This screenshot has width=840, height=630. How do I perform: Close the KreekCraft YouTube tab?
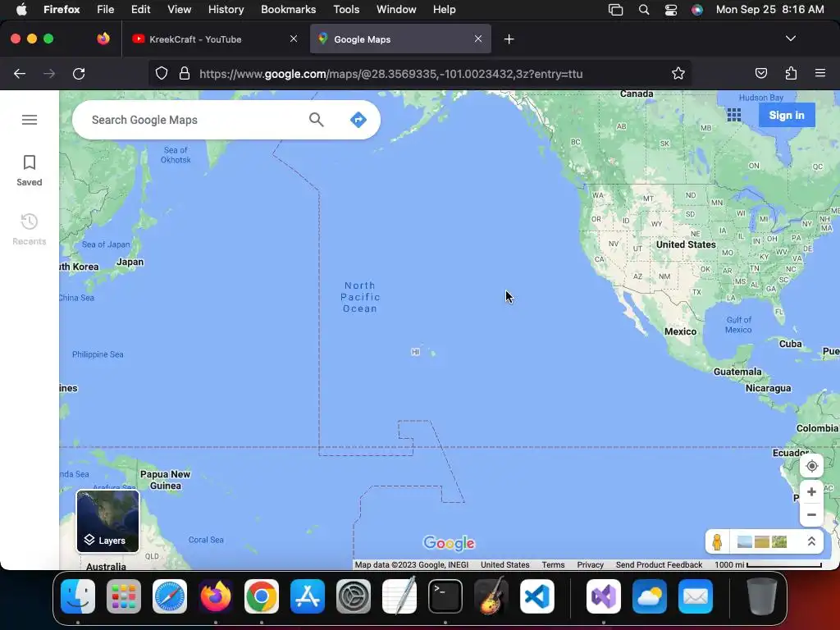tap(294, 39)
